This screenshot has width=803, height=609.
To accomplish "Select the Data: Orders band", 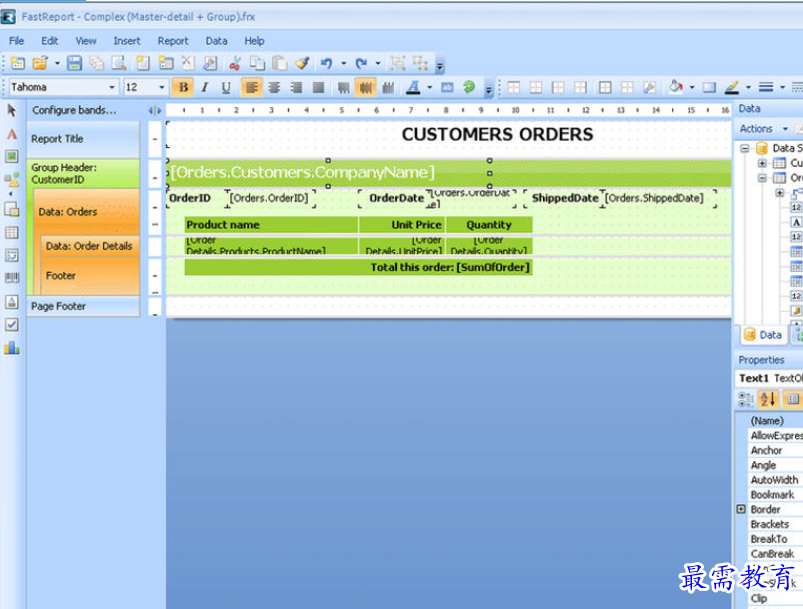I will point(87,212).
